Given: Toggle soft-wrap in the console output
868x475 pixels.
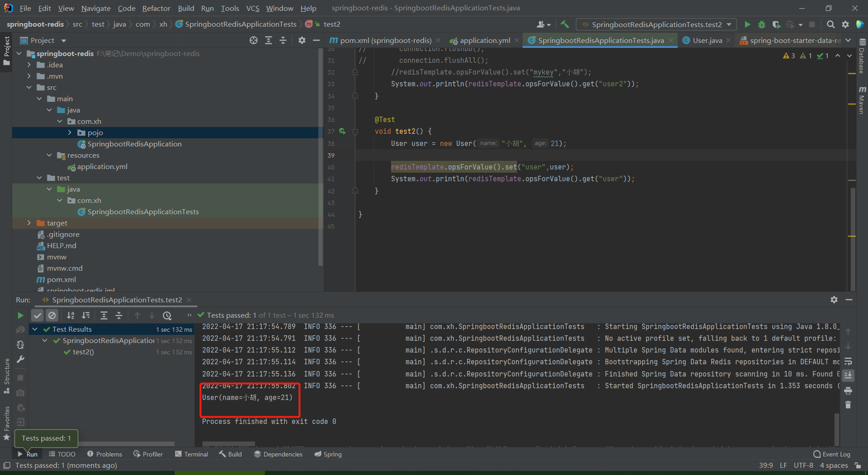Looking at the screenshot, I should click(848, 361).
